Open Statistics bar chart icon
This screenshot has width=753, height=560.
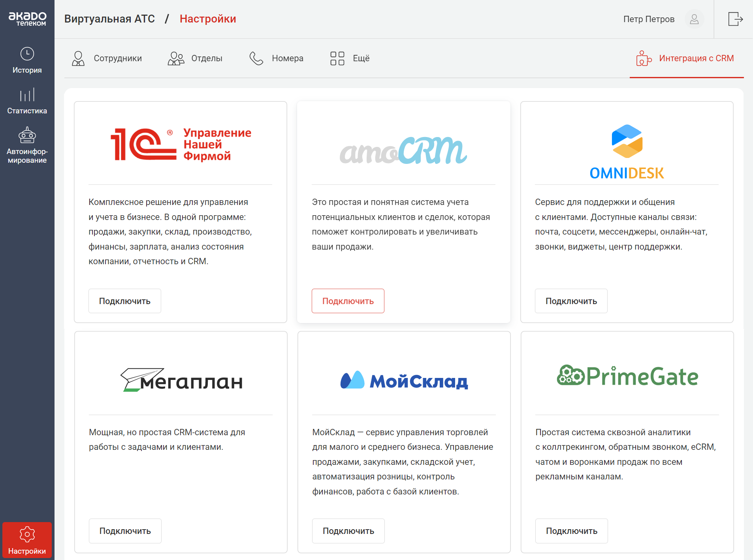(x=27, y=95)
